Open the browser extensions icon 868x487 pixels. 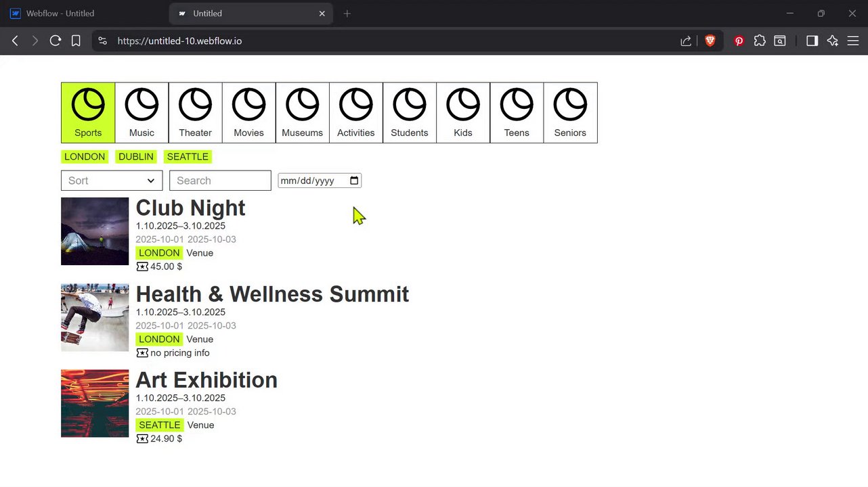(760, 41)
